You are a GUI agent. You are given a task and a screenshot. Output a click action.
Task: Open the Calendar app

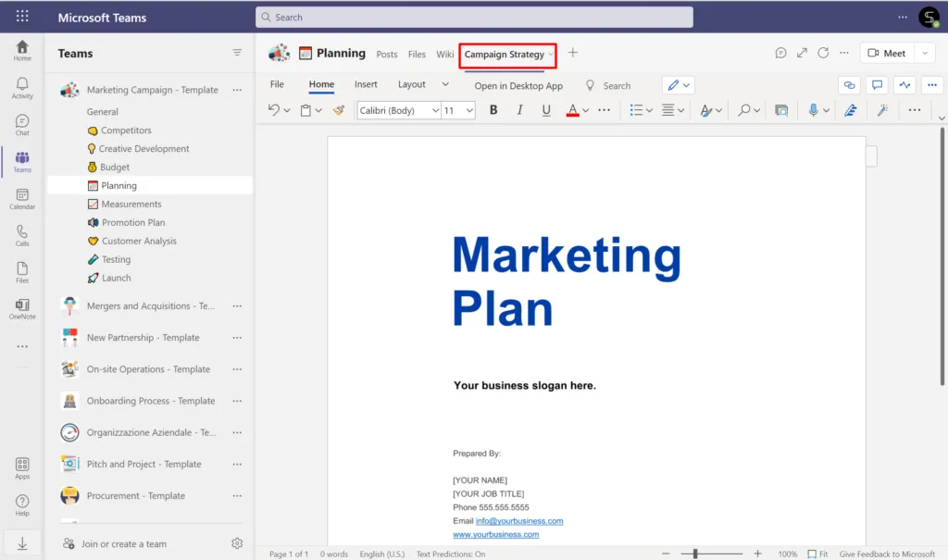click(22, 199)
